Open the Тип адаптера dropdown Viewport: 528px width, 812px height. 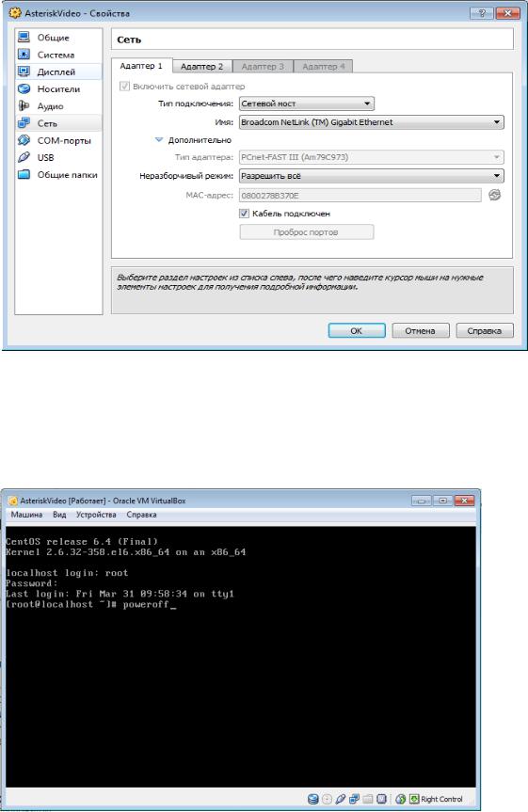pos(371,157)
